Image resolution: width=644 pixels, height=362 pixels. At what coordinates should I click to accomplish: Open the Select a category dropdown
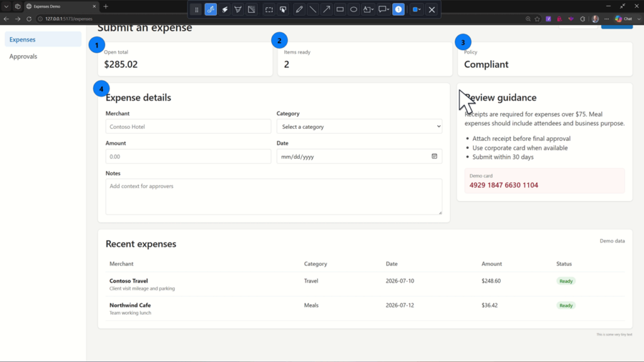[359, 126]
